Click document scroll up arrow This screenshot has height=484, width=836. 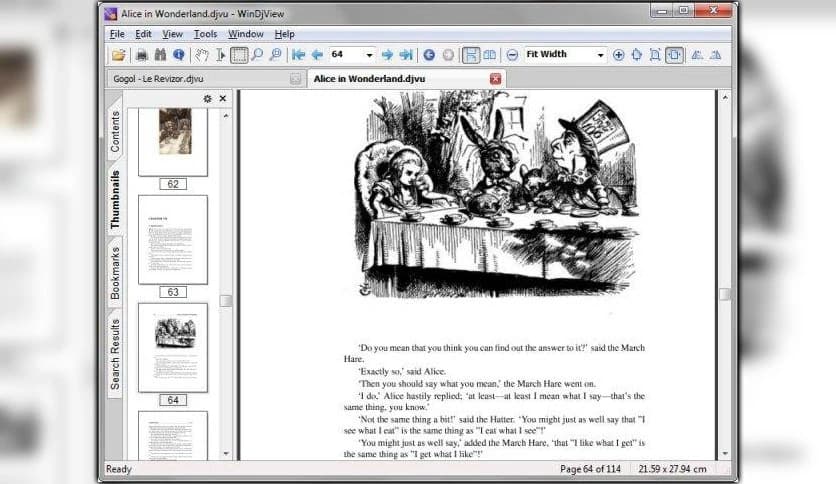pyautogui.click(x=725, y=98)
